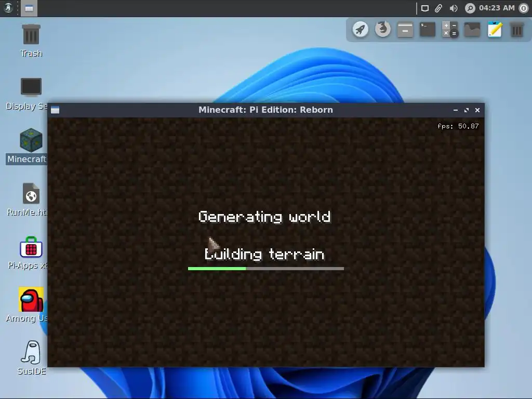
Task: Maximize the Minecraft Pi Edition window
Action: tap(467, 110)
